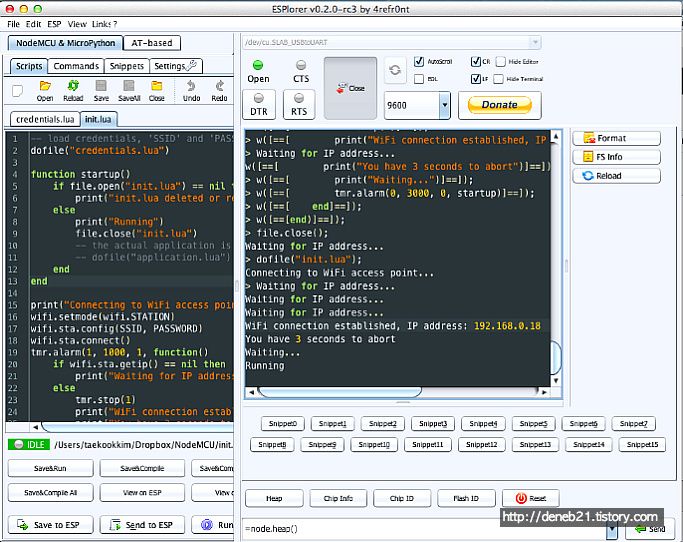The image size is (683, 542).
Task: Click the View on ESP button
Action: [142, 492]
